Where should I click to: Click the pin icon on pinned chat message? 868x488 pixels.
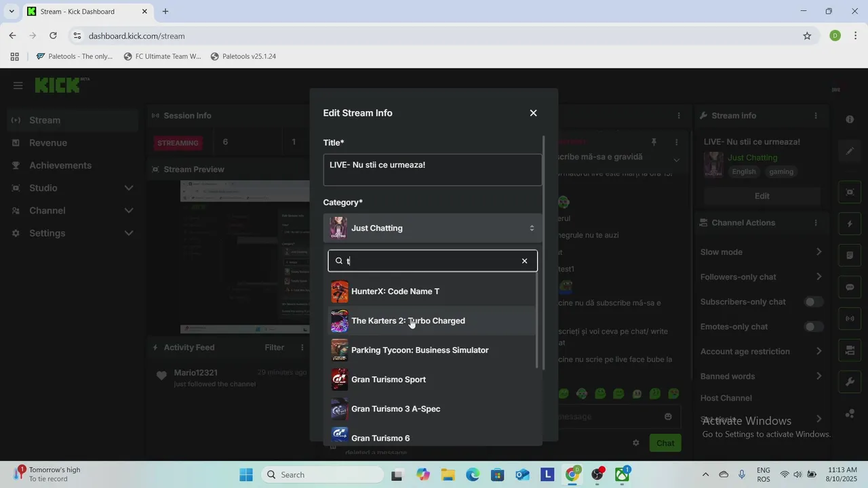[654, 142]
